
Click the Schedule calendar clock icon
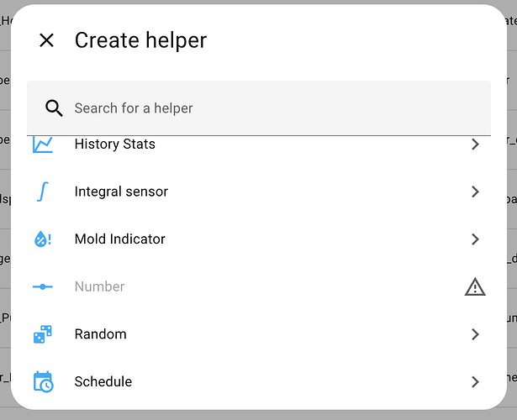click(x=43, y=381)
